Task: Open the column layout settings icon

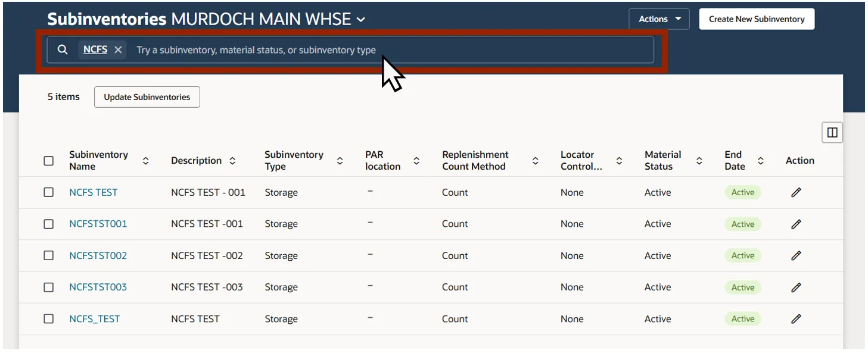Action: point(832,133)
